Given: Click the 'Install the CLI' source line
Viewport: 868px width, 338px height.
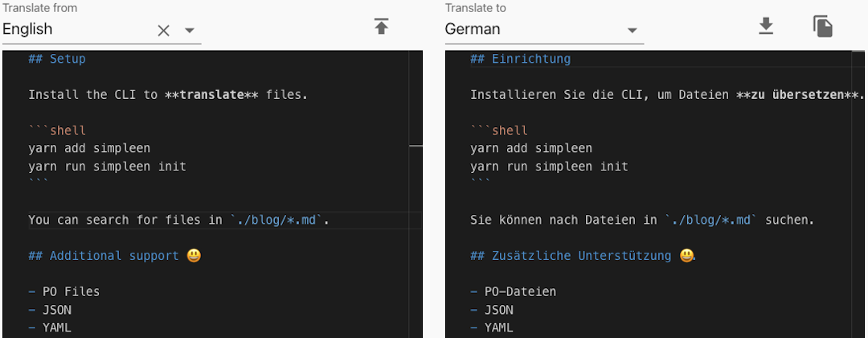Looking at the screenshot, I should 167,94.
